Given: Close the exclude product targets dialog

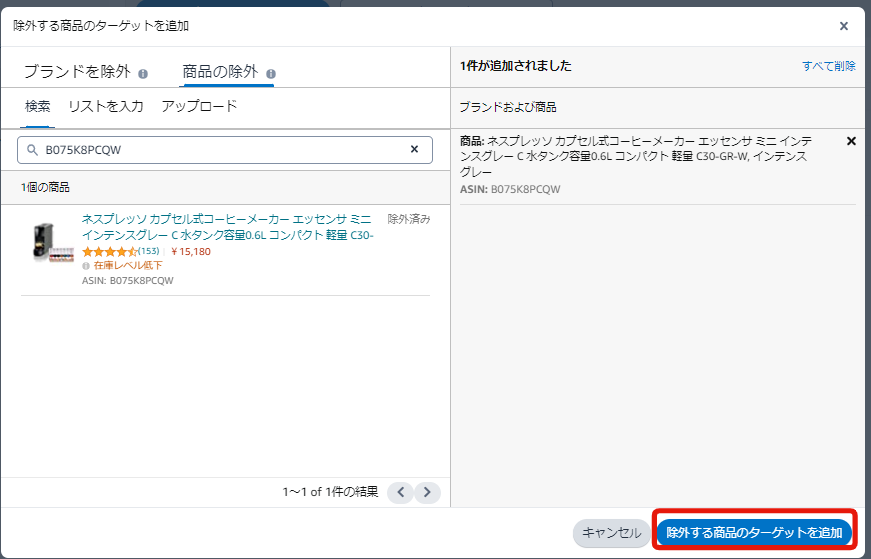Looking at the screenshot, I should click(x=843, y=26).
